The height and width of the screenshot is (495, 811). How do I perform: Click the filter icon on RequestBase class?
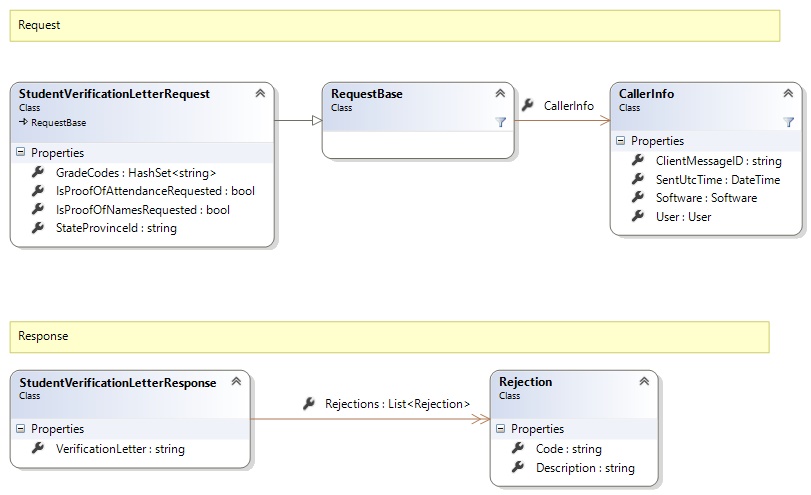tap(501, 122)
